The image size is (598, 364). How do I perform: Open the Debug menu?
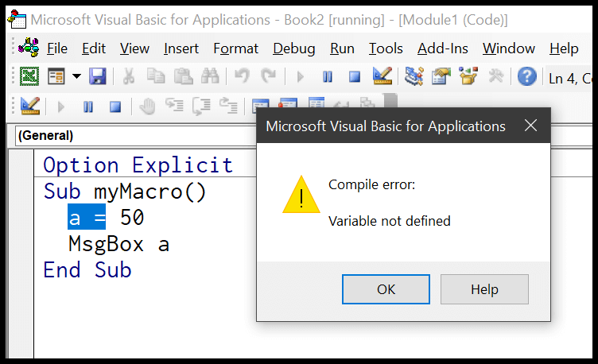coord(293,48)
